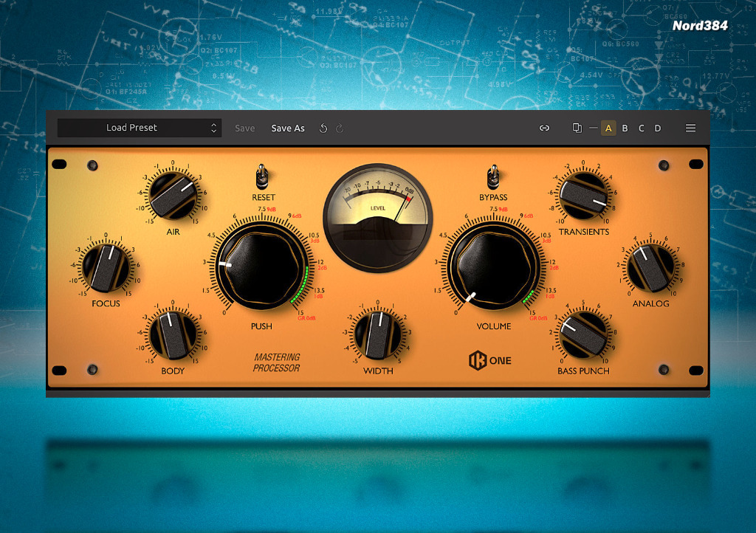This screenshot has height=533, width=756.
Task: Click the RESET label text
Action: 264,197
